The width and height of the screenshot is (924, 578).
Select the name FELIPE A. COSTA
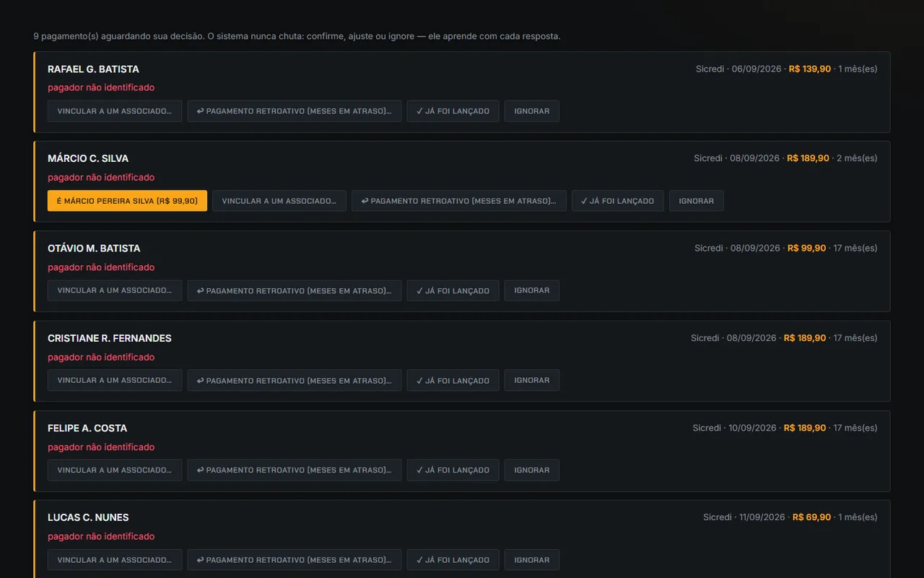pos(87,428)
